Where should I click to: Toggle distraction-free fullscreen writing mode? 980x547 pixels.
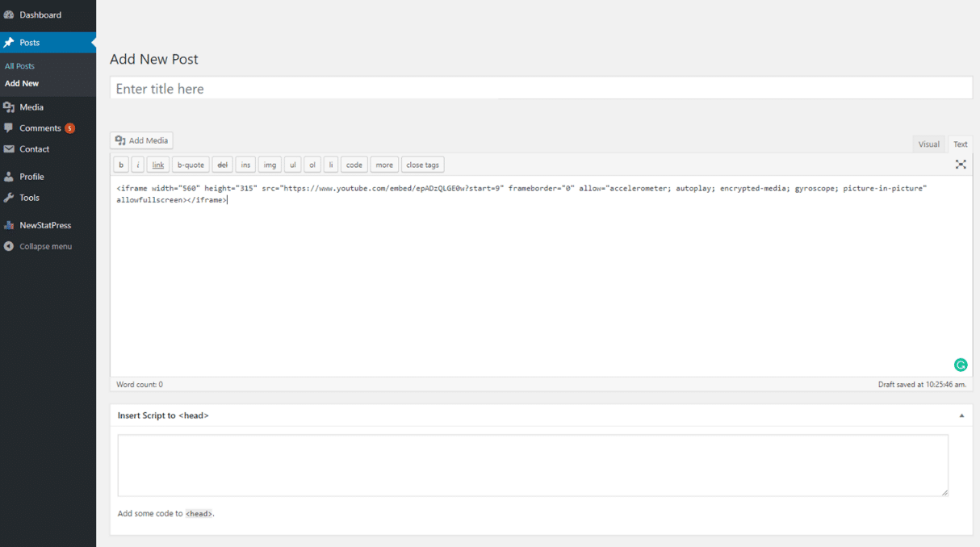click(x=961, y=165)
